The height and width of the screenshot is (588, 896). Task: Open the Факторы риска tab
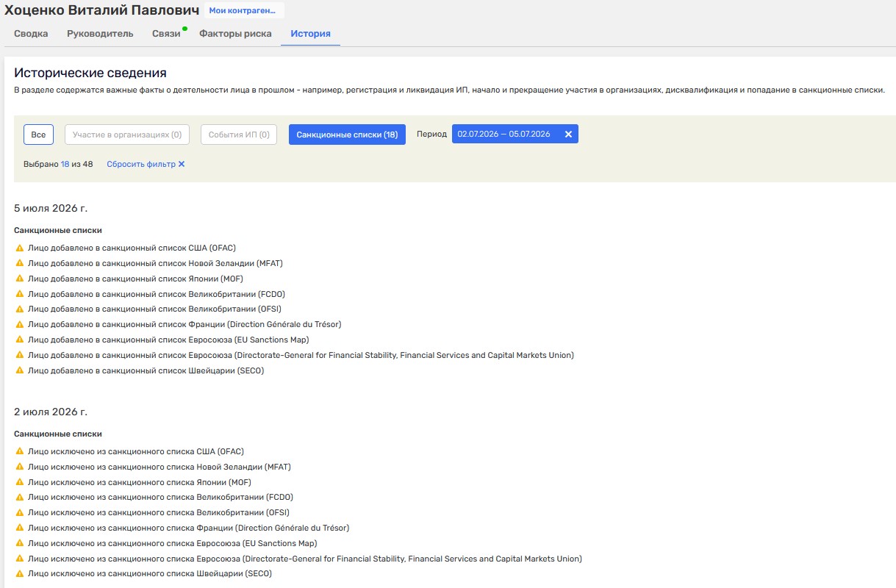[235, 34]
